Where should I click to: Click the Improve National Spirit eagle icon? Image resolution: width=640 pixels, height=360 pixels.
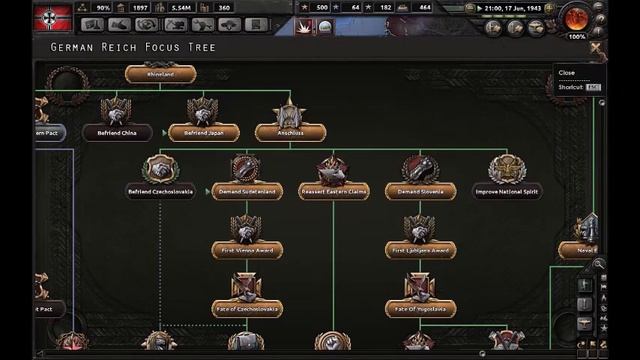click(507, 169)
